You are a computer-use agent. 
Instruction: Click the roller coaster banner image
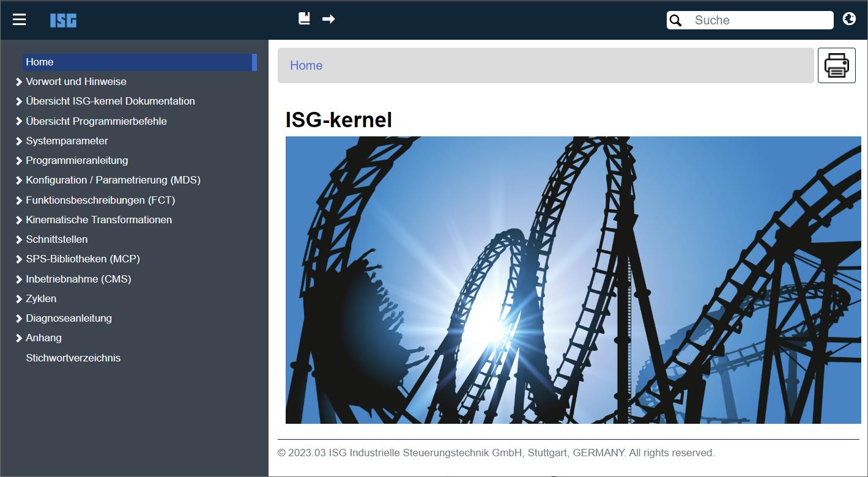(573, 279)
